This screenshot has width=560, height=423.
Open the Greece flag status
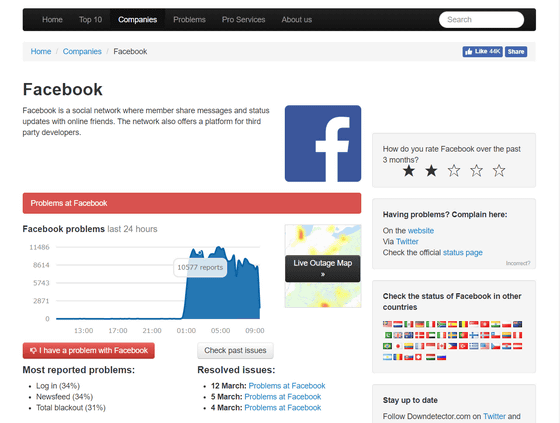(x=474, y=346)
